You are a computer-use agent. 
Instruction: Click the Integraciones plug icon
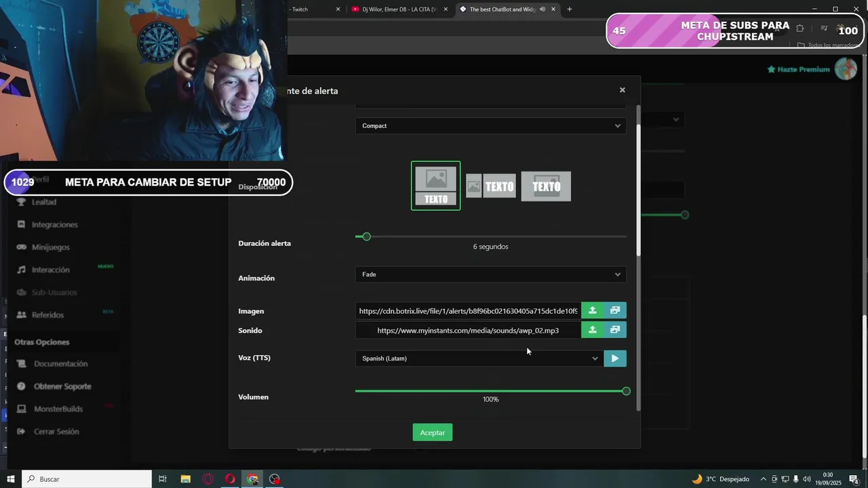pos(21,224)
